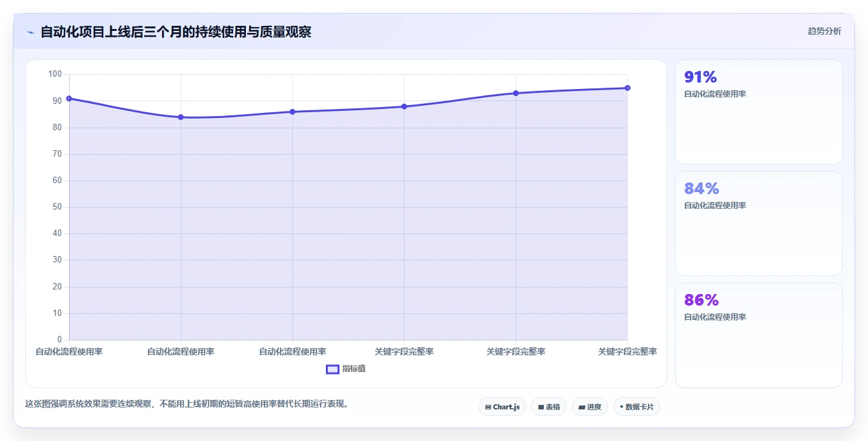This screenshot has width=868, height=441.
Task: Click the y-axis label 0
Action: [x=59, y=340]
